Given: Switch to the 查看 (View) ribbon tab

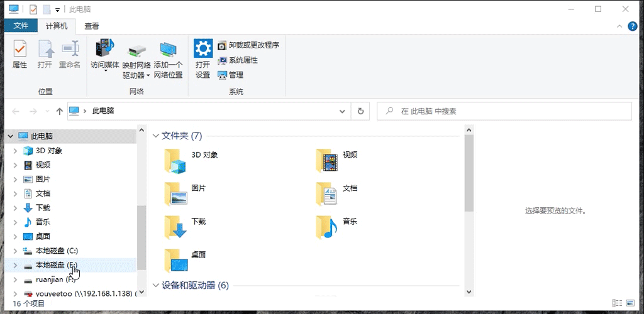Looking at the screenshot, I should click(x=92, y=26).
